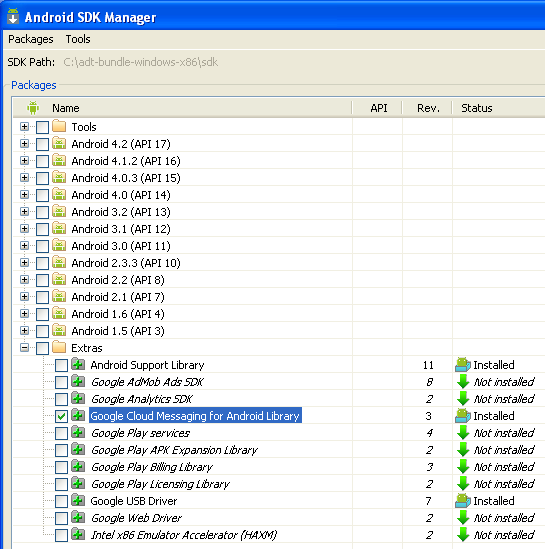Check the Tools folder checkbox
545x549 pixels.
pos(42,127)
